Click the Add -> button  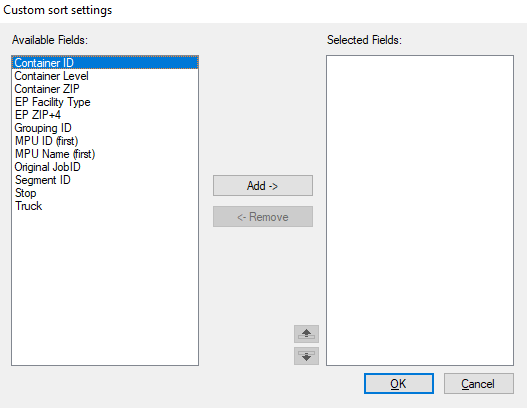263,186
